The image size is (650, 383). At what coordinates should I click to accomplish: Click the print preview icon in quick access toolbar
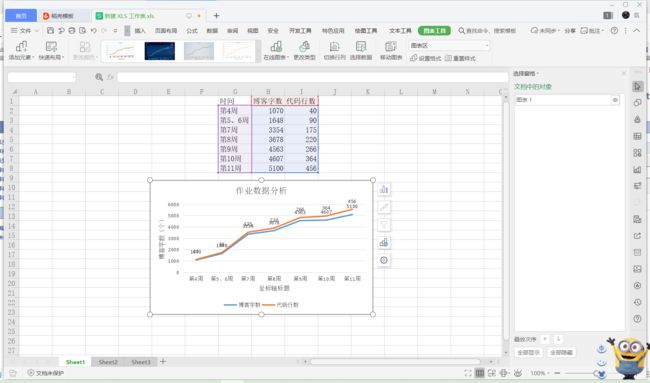[x=82, y=31]
